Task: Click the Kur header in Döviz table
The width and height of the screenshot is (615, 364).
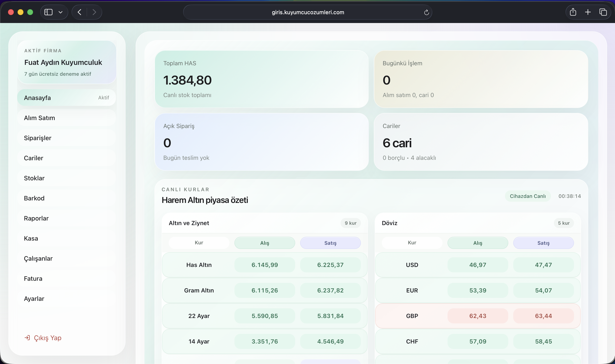Action: [x=412, y=243]
